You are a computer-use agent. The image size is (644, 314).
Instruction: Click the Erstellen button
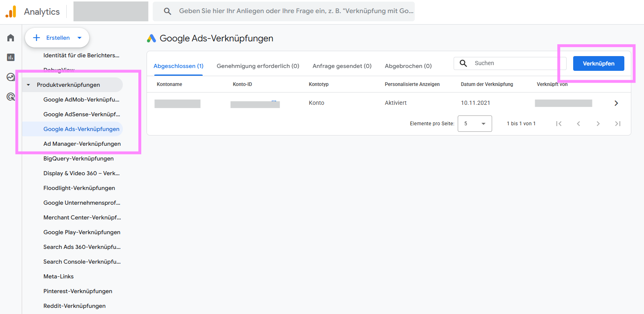point(57,38)
